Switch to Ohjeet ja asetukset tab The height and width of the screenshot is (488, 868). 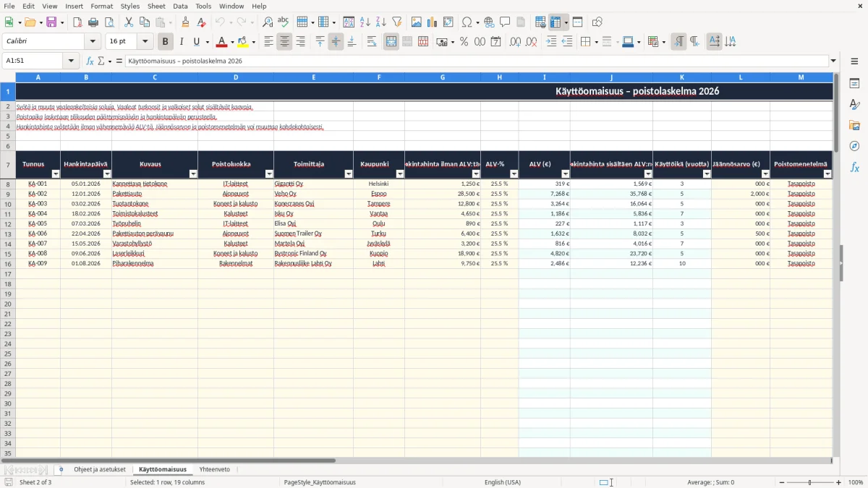[100, 470]
